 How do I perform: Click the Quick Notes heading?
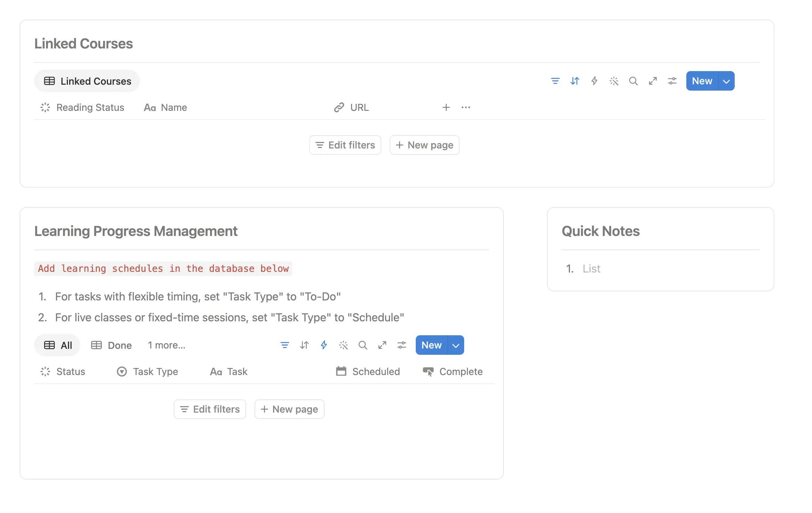pos(601,231)
